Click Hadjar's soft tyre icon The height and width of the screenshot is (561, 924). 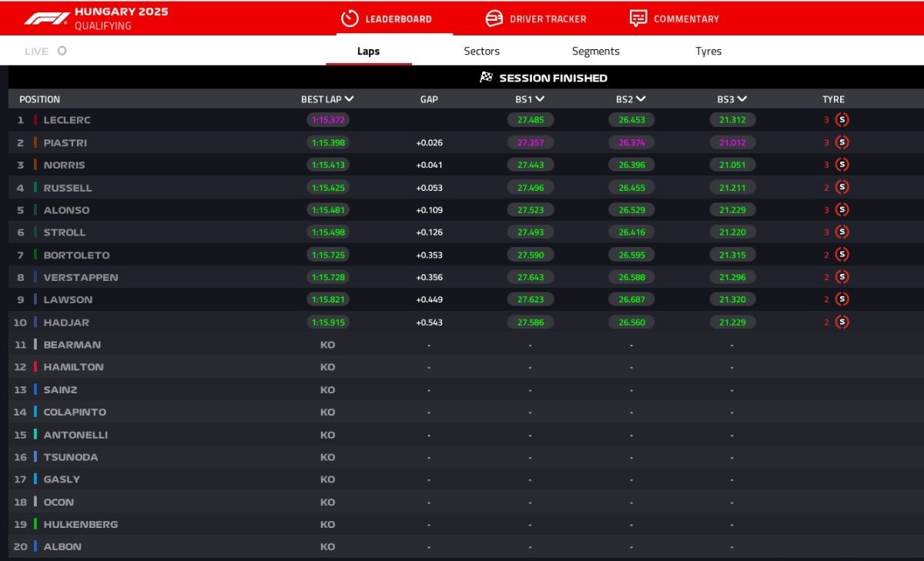tap(842, 322)
